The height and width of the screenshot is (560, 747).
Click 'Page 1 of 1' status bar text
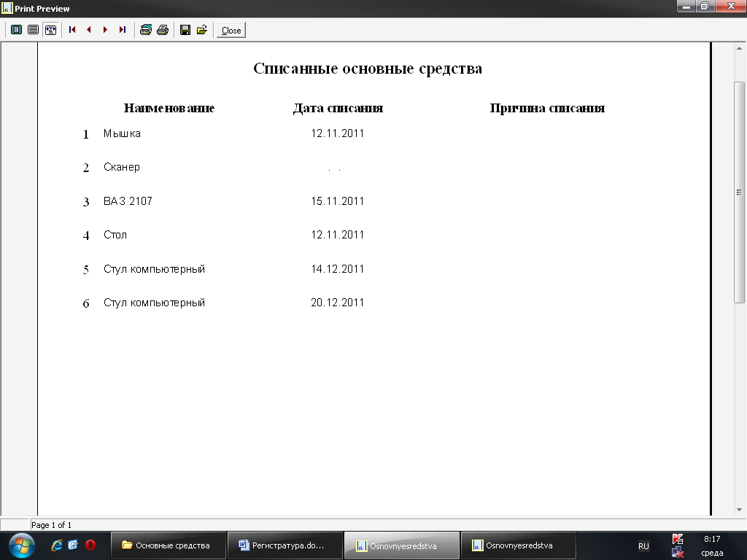52,525
